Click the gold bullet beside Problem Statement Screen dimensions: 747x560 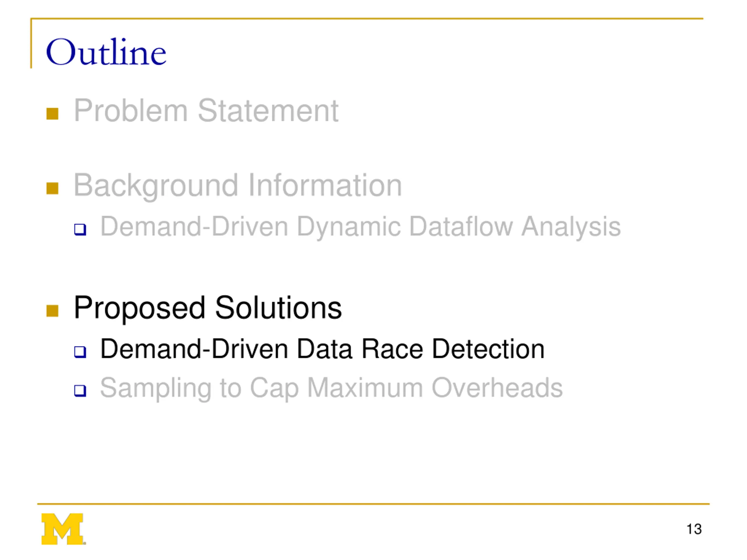point(52,114)
